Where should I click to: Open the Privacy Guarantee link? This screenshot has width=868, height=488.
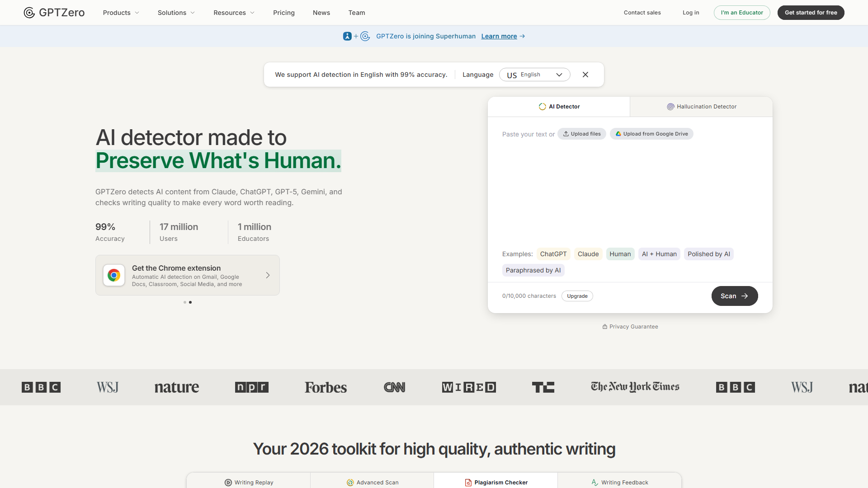click(630, 327)
